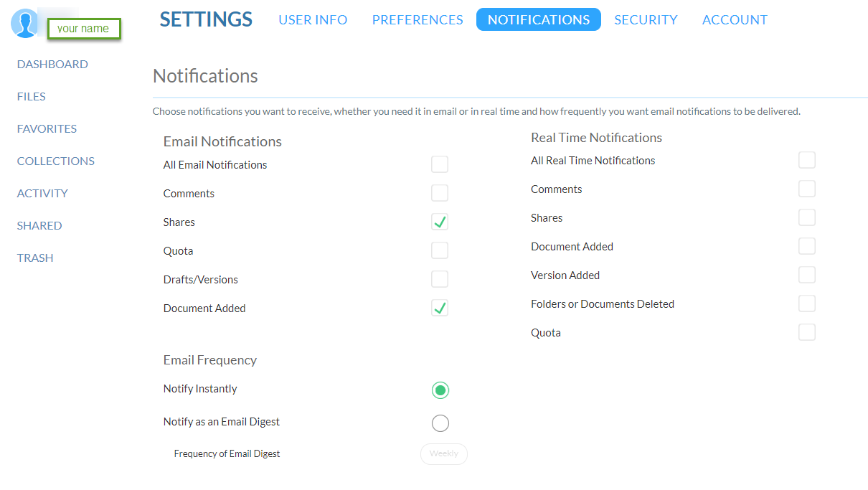Image resolution: width=868 pixels, height=490 pixels.
Task: Enable All Real Time Notifications checkbox
Action: tap(807, 160)
